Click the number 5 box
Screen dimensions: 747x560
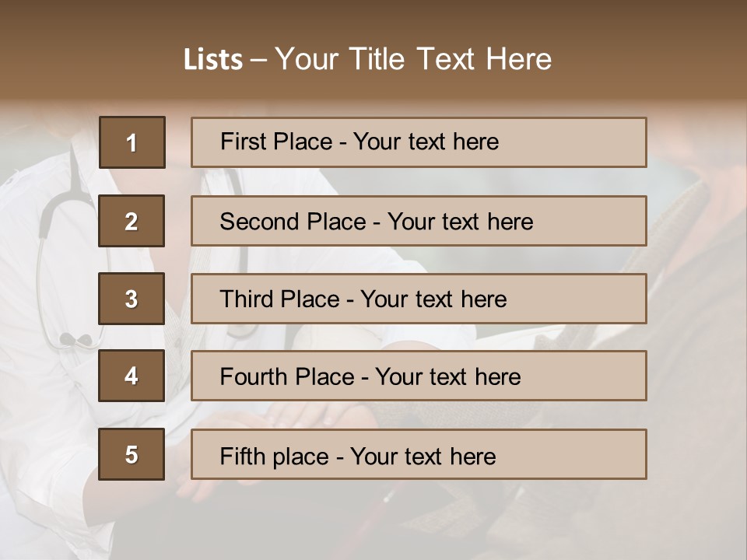pos(132,454)
